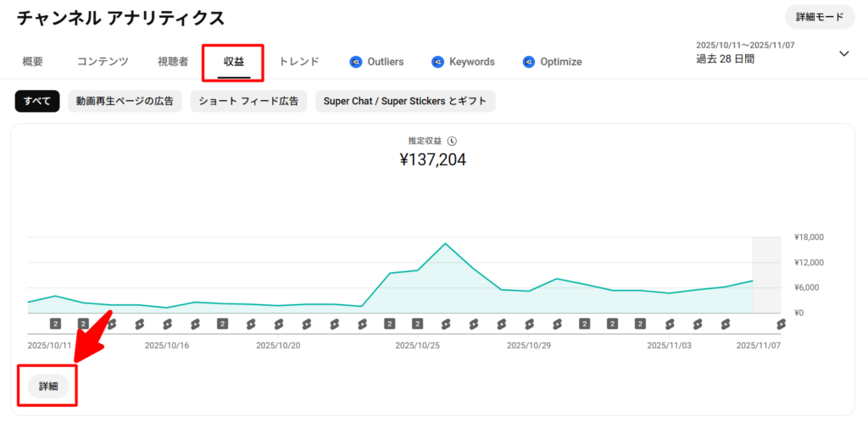Click the clock icon next to 推定収益
The width and height of the screenshot is (868, 428).
click(452, 141)
